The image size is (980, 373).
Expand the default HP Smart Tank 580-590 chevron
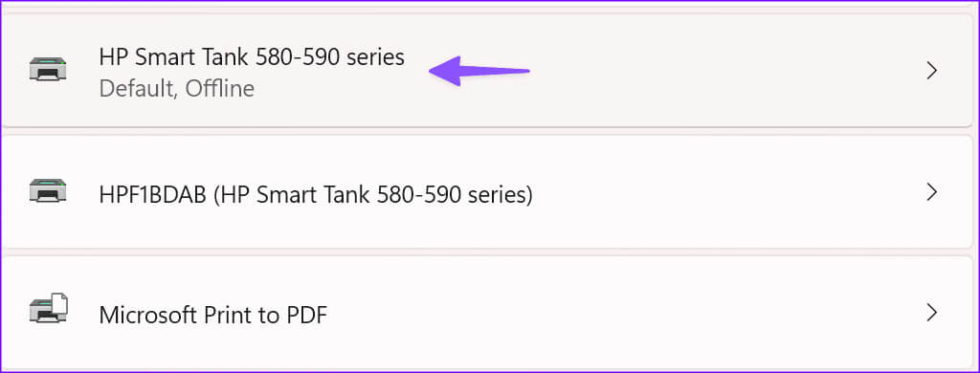click(x=932, y=71)
